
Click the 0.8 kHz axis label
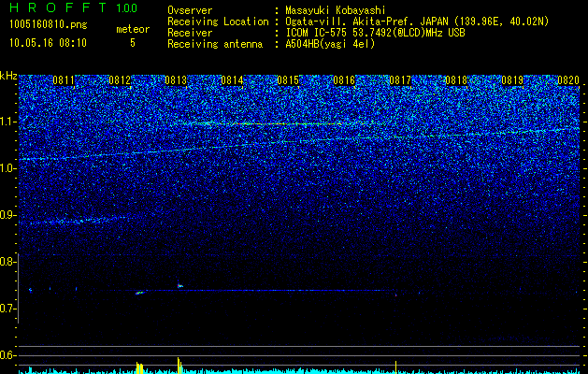7,262
